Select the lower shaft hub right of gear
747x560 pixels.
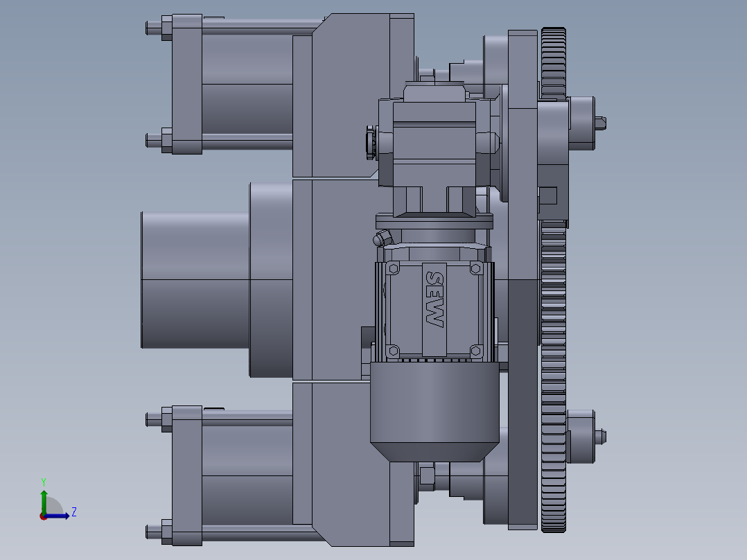pos(581,436)
